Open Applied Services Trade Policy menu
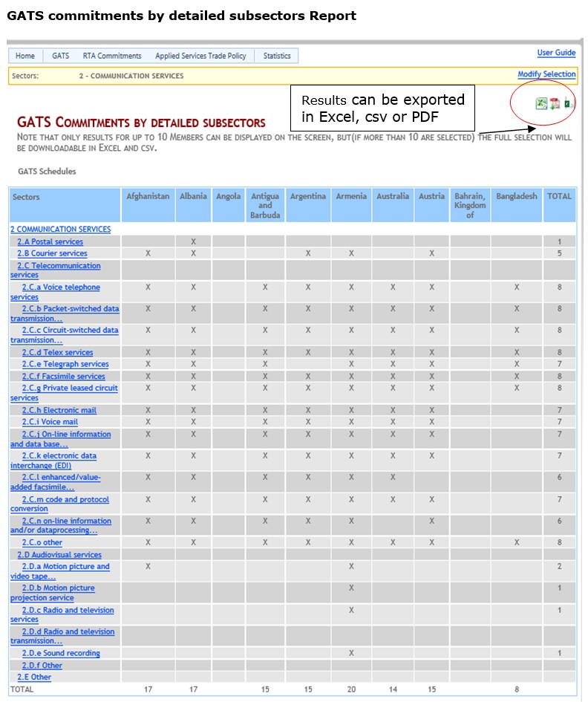Image resolution: width=588 pixels, height=702 pixels. click(x=200, y=56)
